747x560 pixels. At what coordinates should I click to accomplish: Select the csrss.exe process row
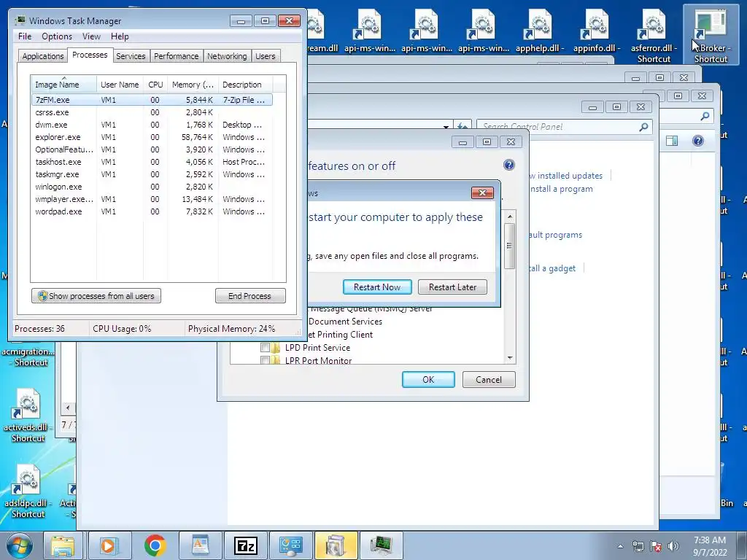[152, 112]
